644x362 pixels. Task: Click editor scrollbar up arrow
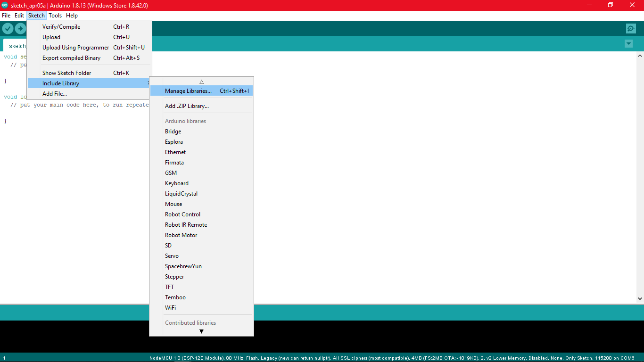tap(640, 56)
